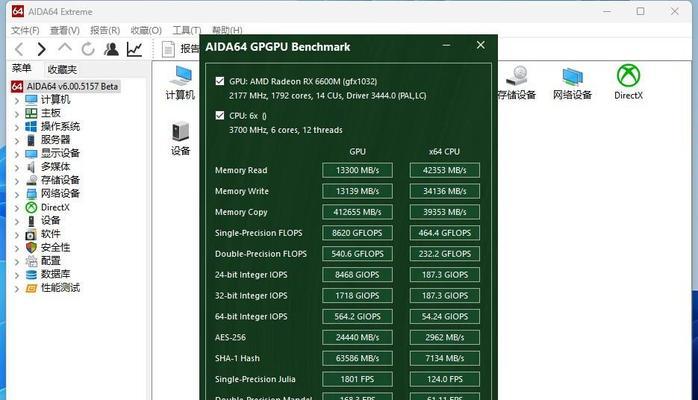The image size is (698, 400).
Task: Maximize the AIDA64 Extreme main window
Action: pyautogui.click(x=641, y=11)
